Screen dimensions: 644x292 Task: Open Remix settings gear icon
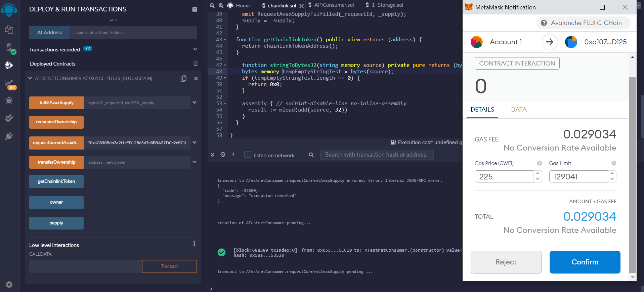(9, 285)
